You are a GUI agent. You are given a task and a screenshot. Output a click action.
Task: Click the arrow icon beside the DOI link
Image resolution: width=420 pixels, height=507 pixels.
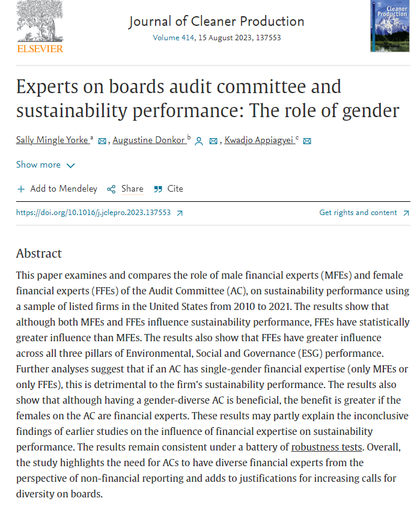tap(180, 213)
